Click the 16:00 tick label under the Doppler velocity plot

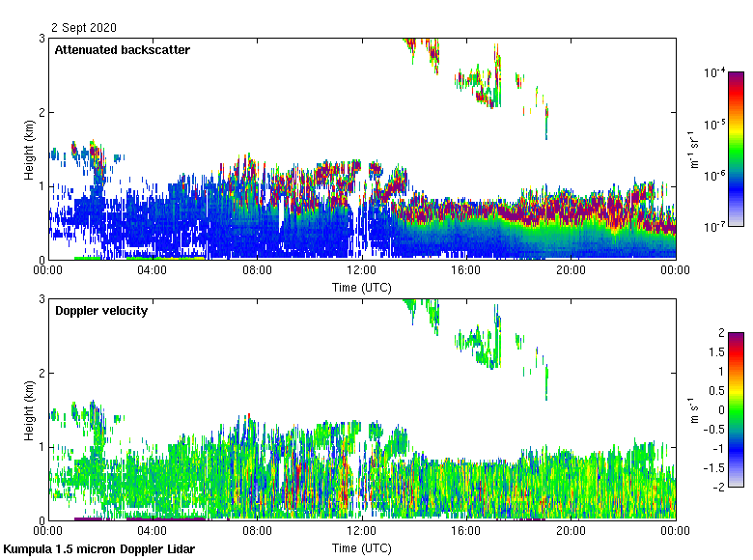[x=465, y=531]
